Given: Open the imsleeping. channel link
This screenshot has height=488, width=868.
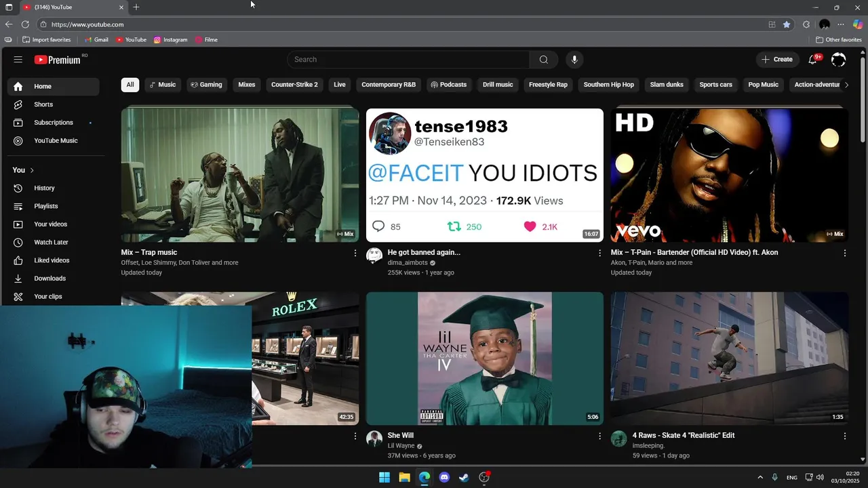Looking at the screenshot, I should tap(648, 446).
